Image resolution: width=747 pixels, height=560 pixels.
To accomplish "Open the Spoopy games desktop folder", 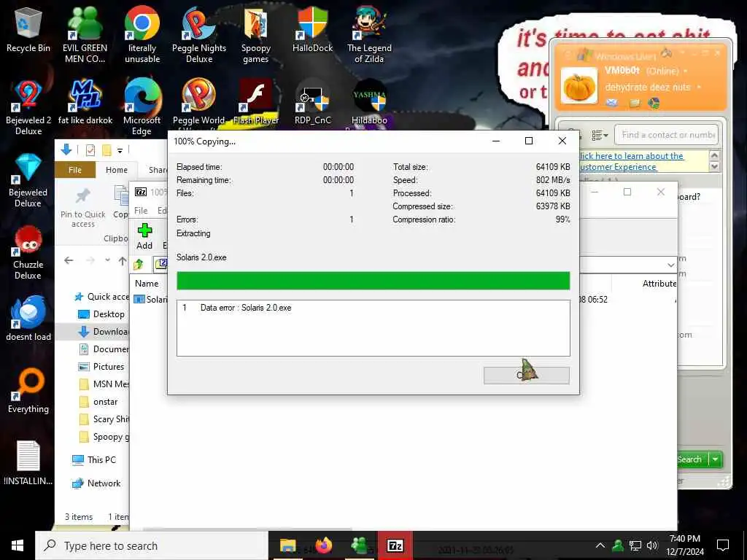I will pyautogui.click(x=256, y=34).
